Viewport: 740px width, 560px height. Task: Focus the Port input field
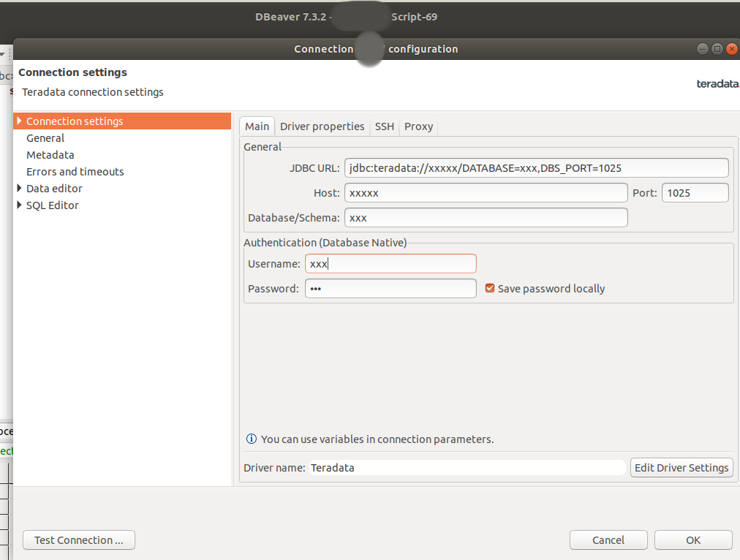[695, 192]
